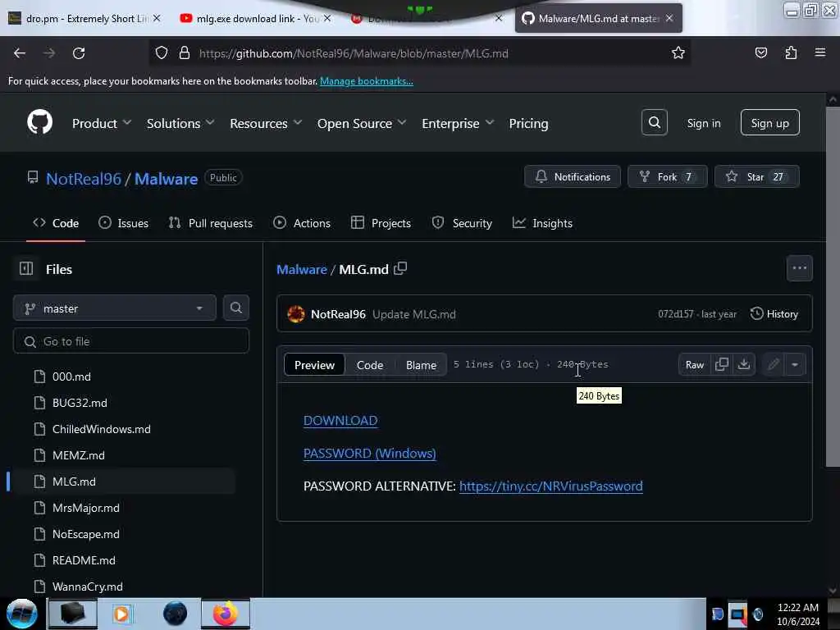Switch to the Blame view
This screenshot has width=840, height=630.
pos(421,365)
